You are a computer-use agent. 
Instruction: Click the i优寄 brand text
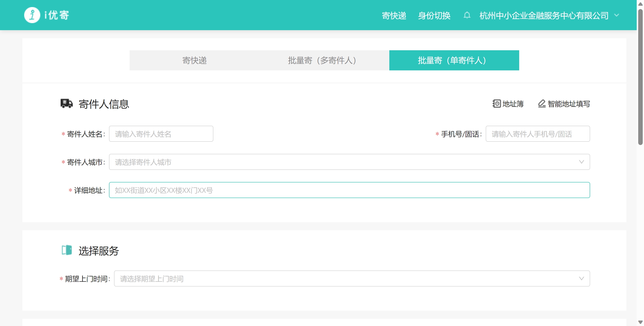click(57, 15)
